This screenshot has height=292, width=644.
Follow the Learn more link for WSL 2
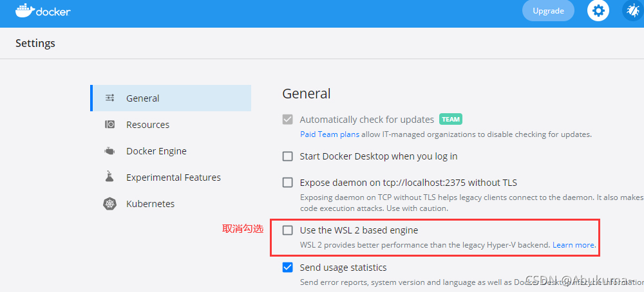(573, 245)
